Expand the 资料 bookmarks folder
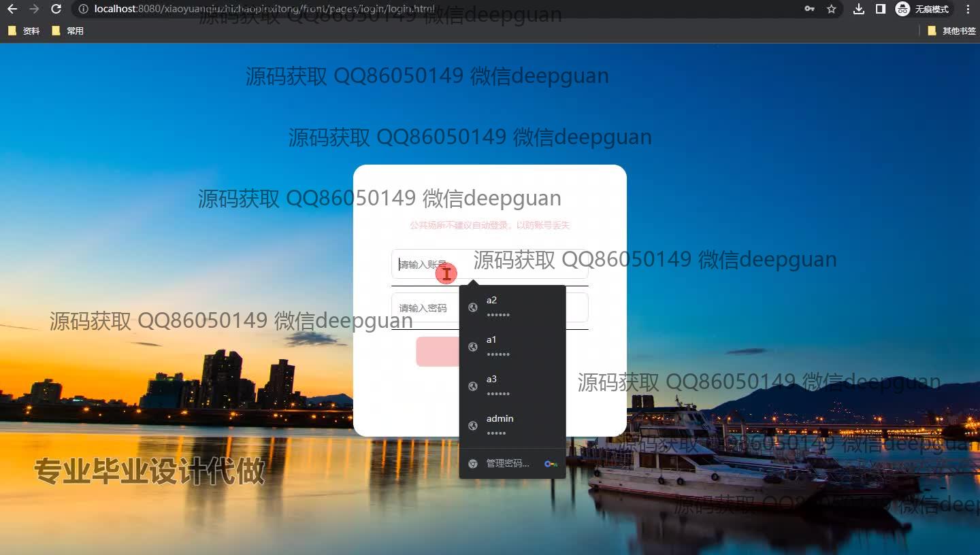Screen dimensions: 980x555 24,31
